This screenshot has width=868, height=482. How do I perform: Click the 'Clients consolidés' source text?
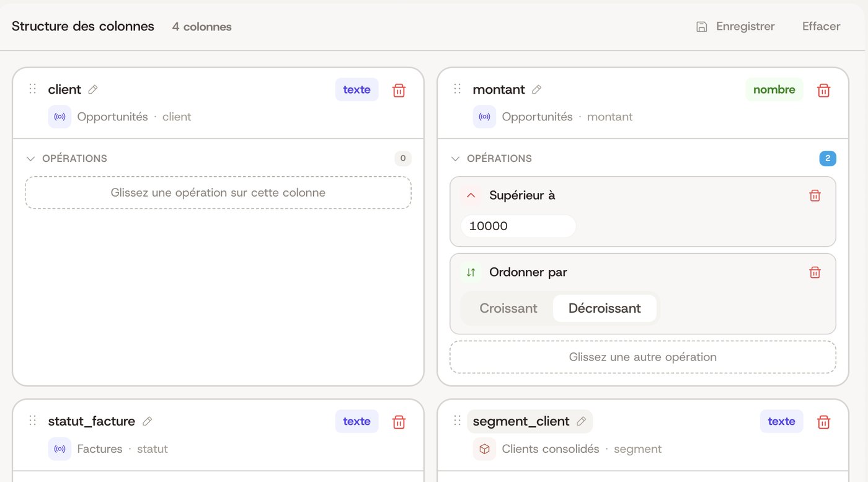(x=551, y=449)
